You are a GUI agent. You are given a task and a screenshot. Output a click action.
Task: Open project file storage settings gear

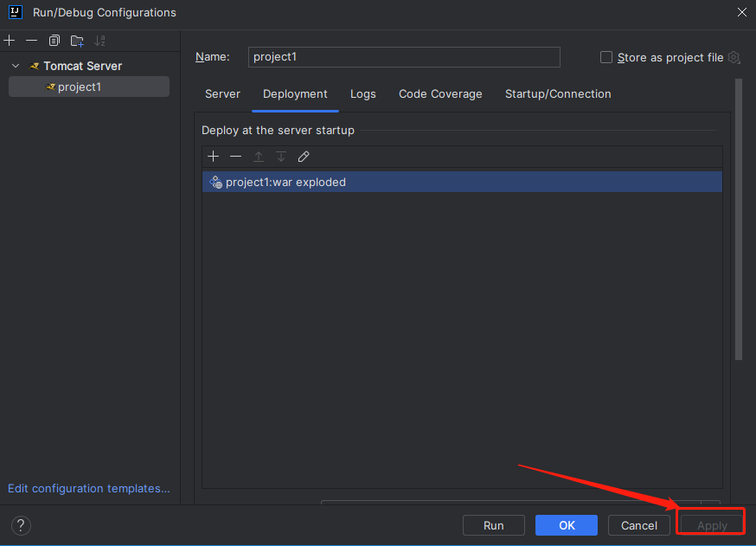click(x=734, y=57)
